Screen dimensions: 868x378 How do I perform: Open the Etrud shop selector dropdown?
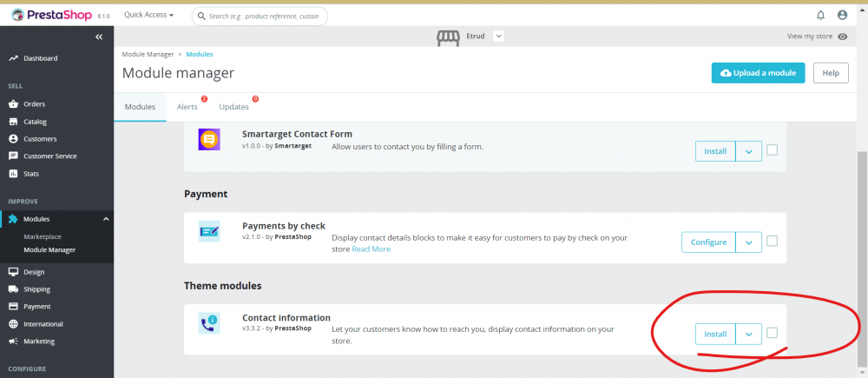coord(498,36)
